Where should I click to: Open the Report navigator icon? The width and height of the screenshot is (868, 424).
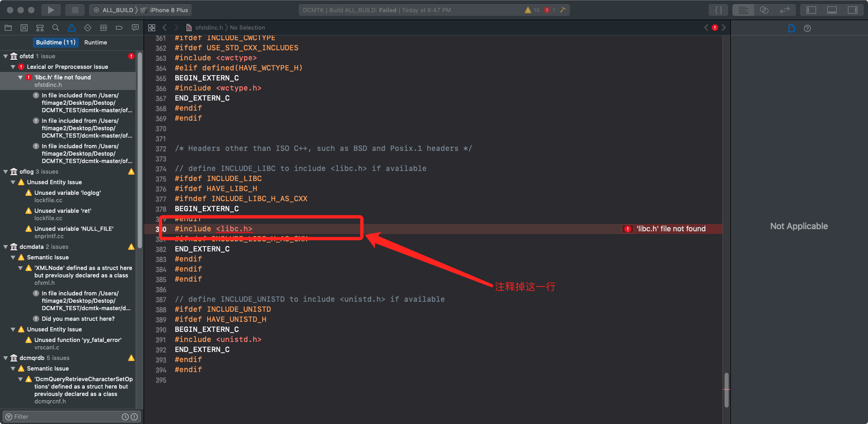click(135, 28)
